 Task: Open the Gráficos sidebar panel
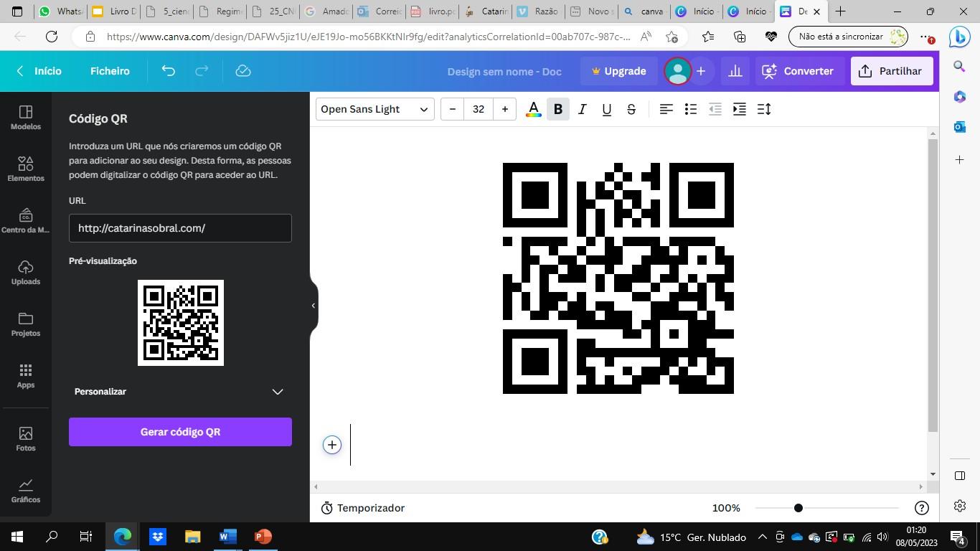[26, 491]
